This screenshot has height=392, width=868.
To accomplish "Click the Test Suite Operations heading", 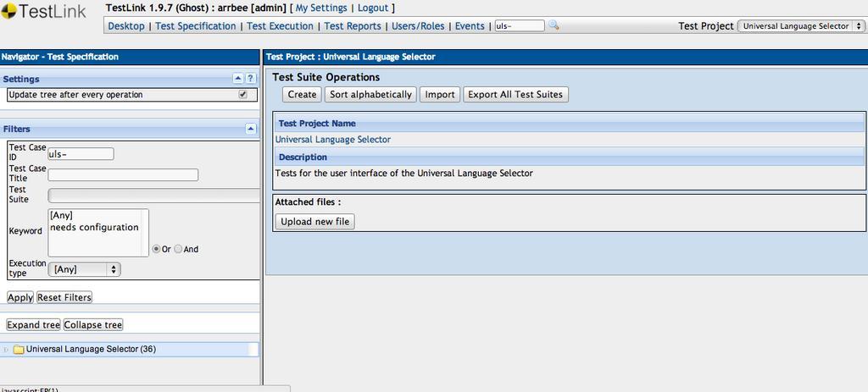I will click(326, 77).
